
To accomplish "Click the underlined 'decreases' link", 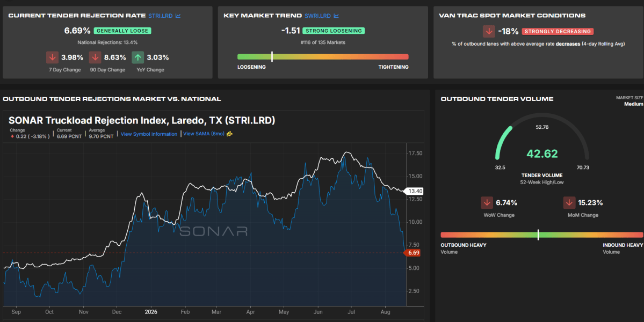I will tap(568, 44).
